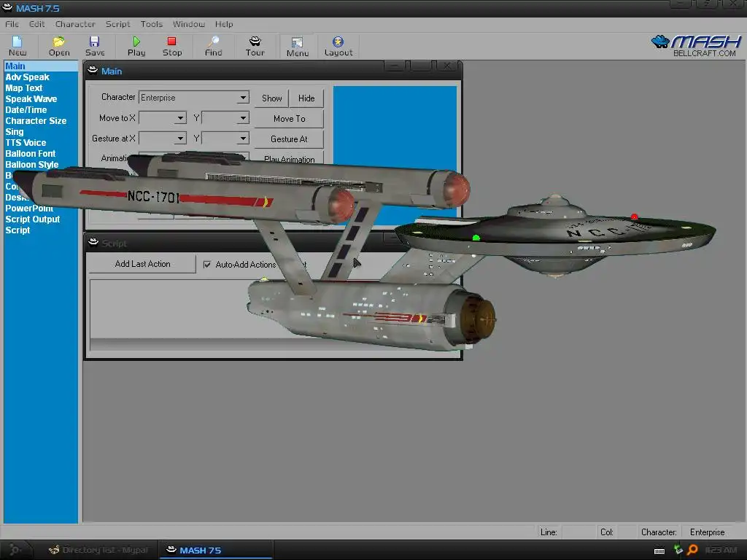747x560 pixels.
Task: Click the MASH Bellcraft.com logo
Action: 697,46
